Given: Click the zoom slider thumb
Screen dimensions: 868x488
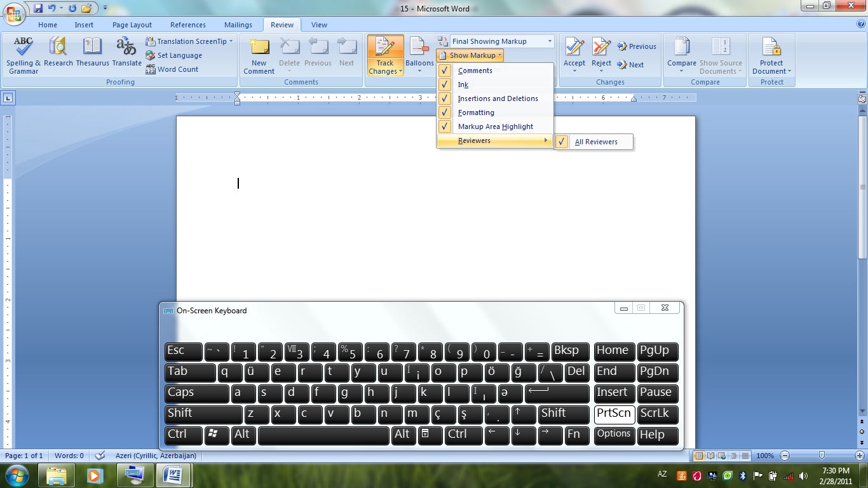Looking at the screenshot, I should click(822, 456).
